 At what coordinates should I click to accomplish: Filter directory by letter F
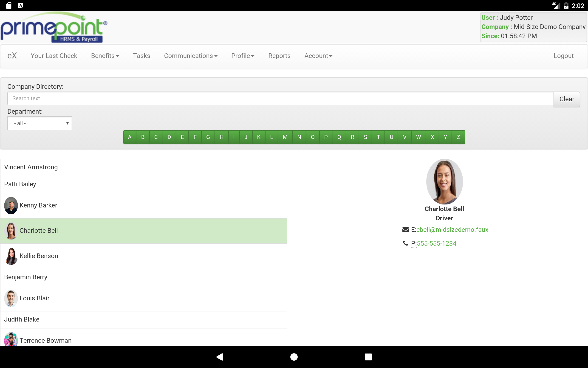pos(195,137)
